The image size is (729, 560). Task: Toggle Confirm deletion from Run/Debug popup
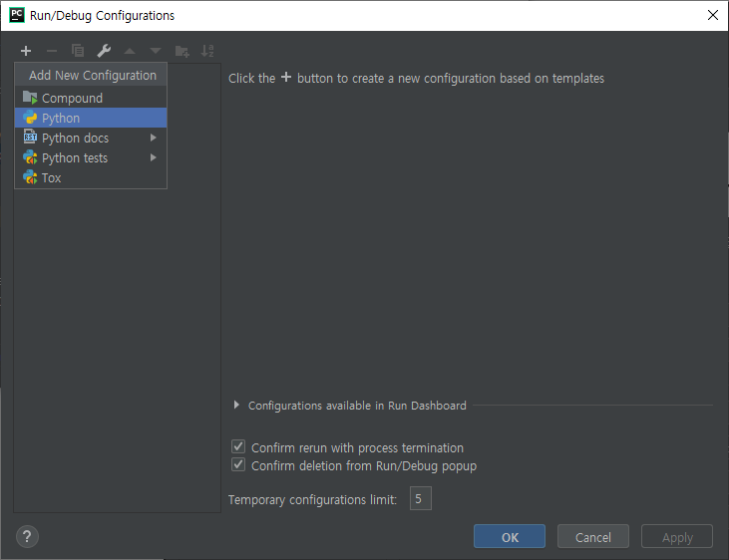click(238, 464)
